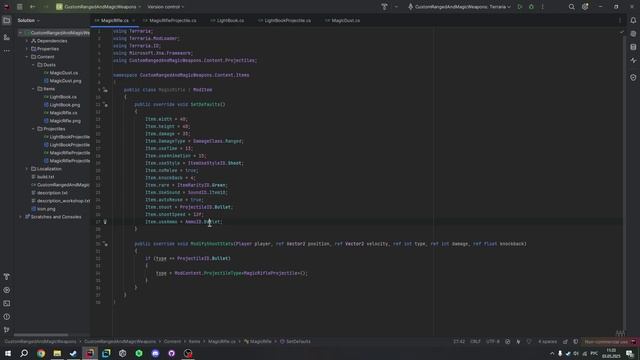Navigate back with the back arrow
640x360 pixels.
coord(33,7)
